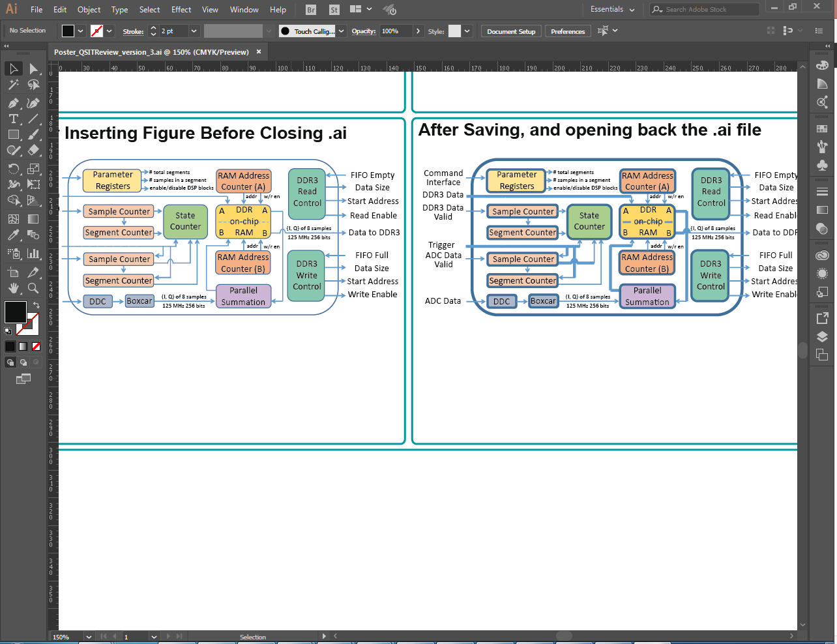
Task: Change the screen mode at toolbar bottom
Action: (x=23, y=379)
